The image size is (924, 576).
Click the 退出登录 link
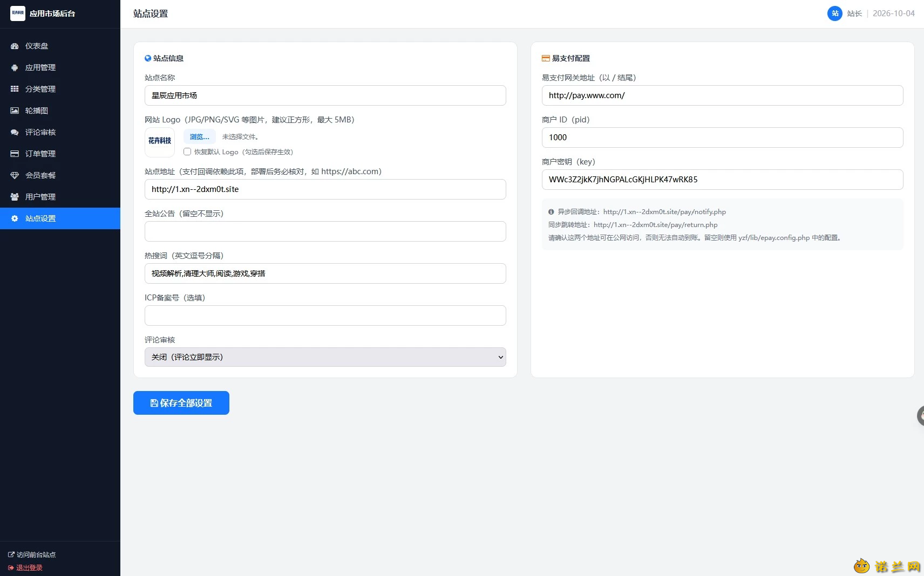click(25, 567)
